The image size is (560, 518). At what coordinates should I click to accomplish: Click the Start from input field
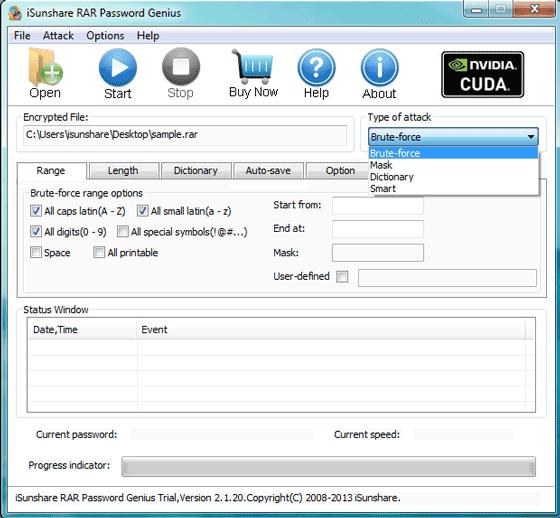(378, 205)
